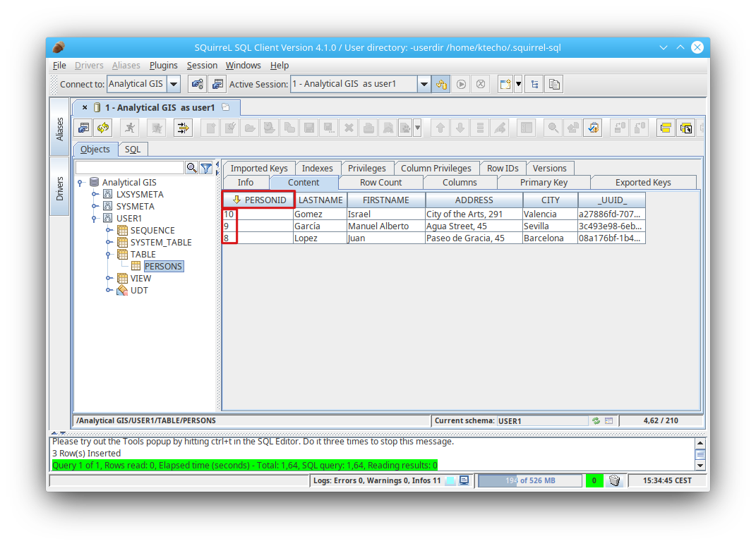Click the running man Run SQL icon
The image size is (756, 546).
click(130, 128)
